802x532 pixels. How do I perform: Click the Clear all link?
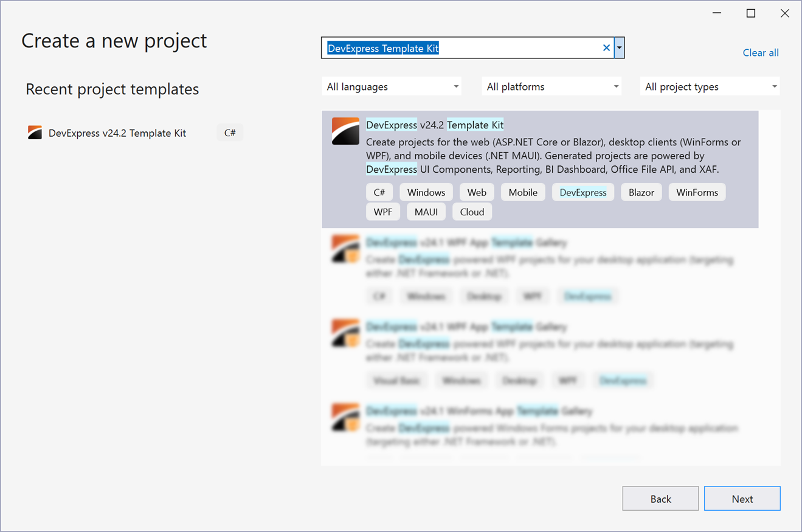pos(760,53)
